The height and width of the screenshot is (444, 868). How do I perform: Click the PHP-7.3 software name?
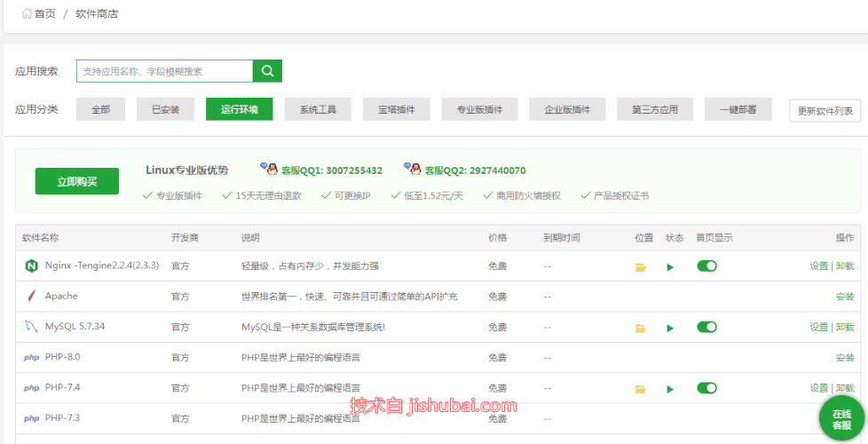click(62, 417)
